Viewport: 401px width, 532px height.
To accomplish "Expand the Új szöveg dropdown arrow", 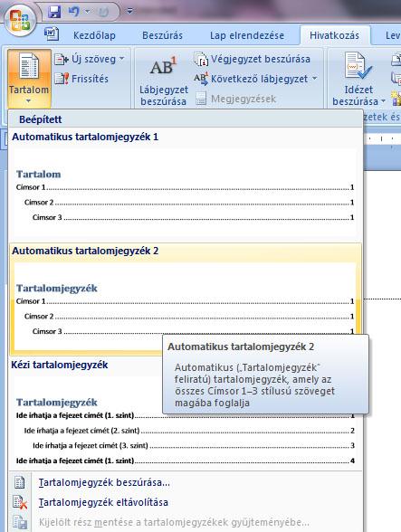I will click(121, 59).
